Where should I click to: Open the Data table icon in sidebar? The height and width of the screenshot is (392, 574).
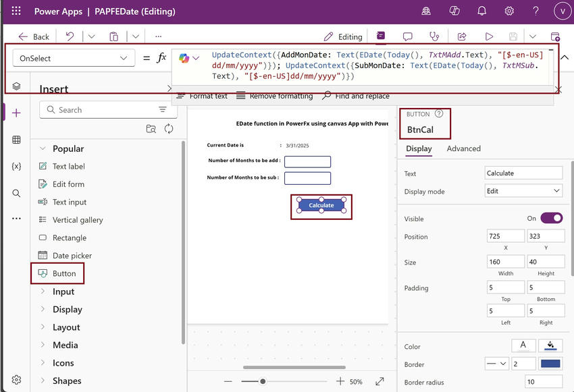pyautogui.click(x=16, y=140)
